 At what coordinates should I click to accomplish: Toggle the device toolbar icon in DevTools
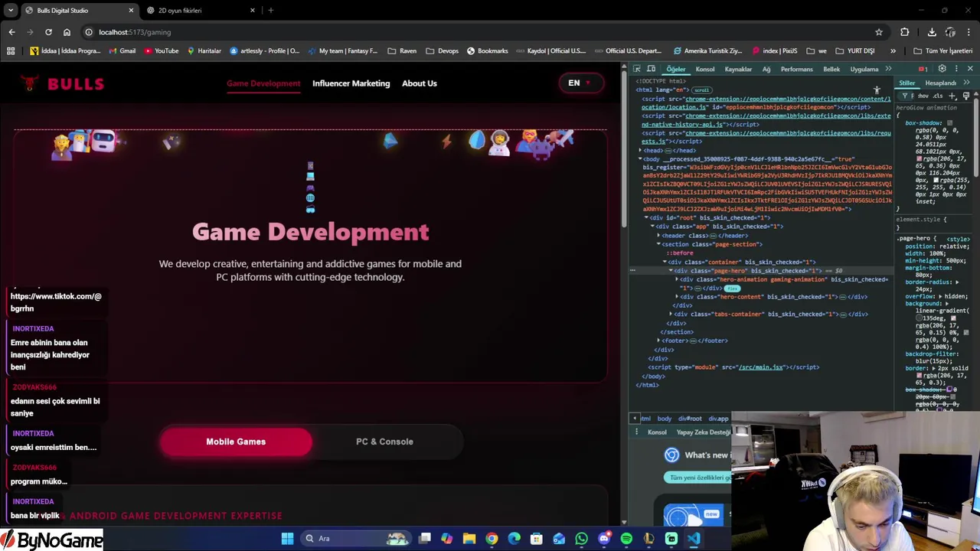pyautogui.click(x=652, y=69)
